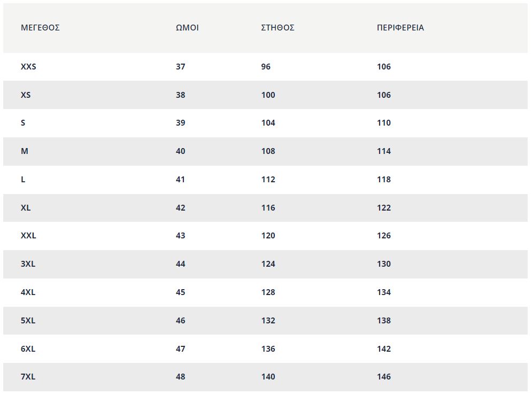Click chest value 96 in XXS row
The image size is (532, 395).
(266, 66)
